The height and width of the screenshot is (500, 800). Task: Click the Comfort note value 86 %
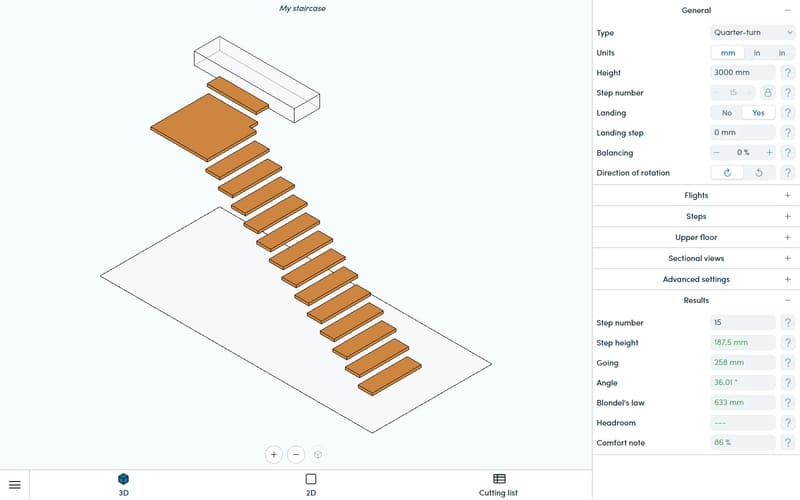pos(742,442)
